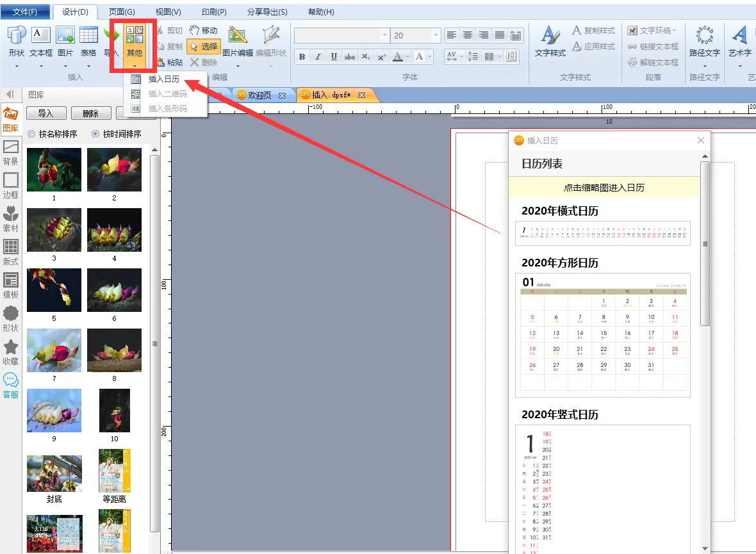756x554 pixels.
Task: Open 模板 template sidebar panel
Action: tap(11, 286)
